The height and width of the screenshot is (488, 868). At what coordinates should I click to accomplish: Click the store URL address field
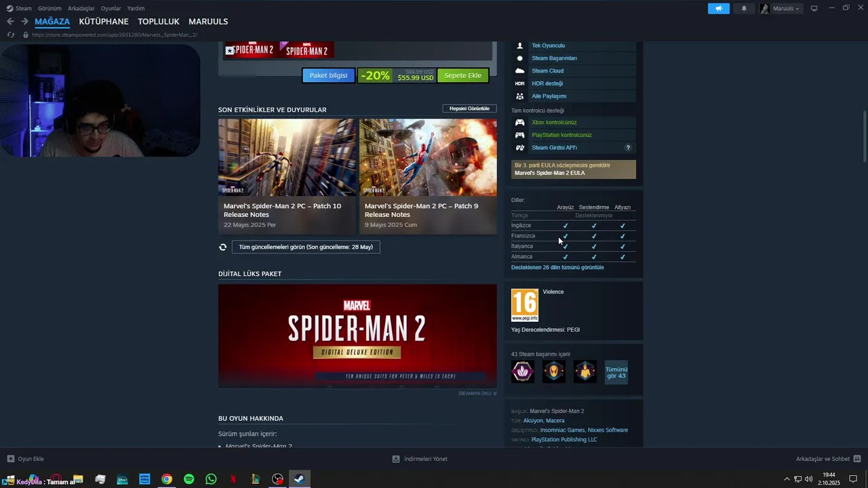[114, 35]
